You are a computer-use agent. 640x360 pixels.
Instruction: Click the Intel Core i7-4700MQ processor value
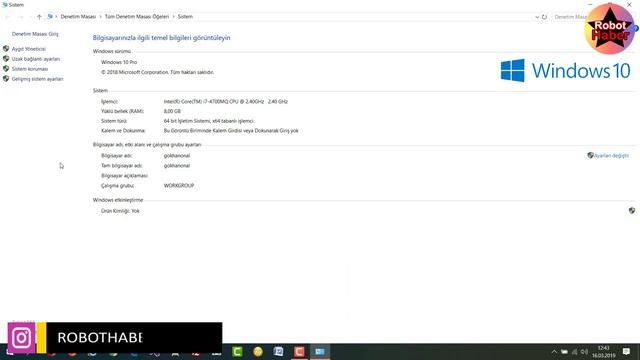pos(226,102)
